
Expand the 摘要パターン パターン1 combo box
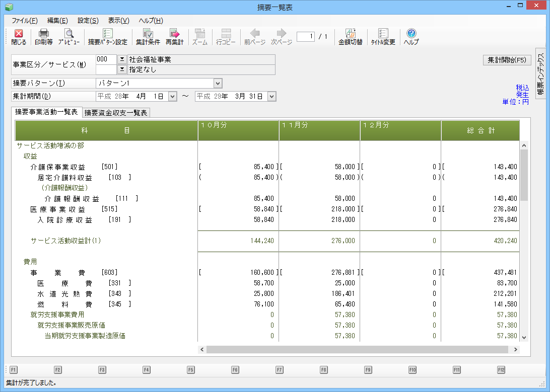pos(218,83)
